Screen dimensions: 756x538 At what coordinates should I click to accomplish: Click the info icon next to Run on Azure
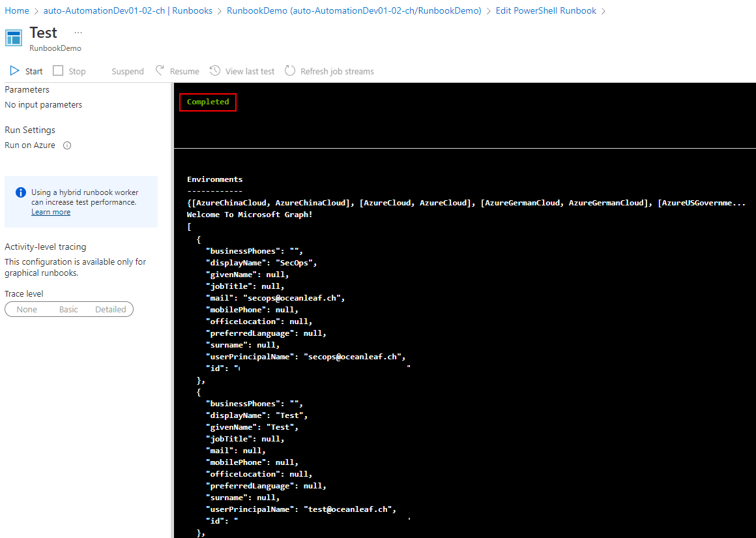(x=68, y=145)
